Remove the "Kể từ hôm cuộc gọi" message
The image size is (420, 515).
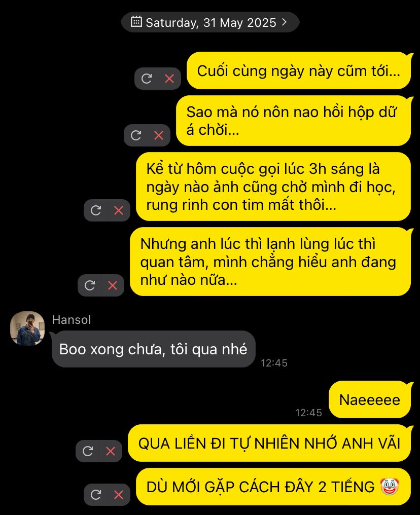point(119,210)
